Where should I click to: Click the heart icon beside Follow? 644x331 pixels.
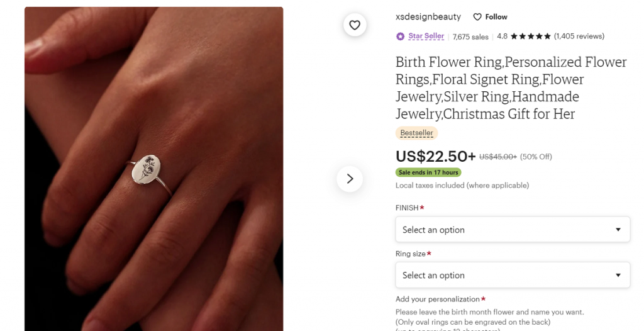477,17
